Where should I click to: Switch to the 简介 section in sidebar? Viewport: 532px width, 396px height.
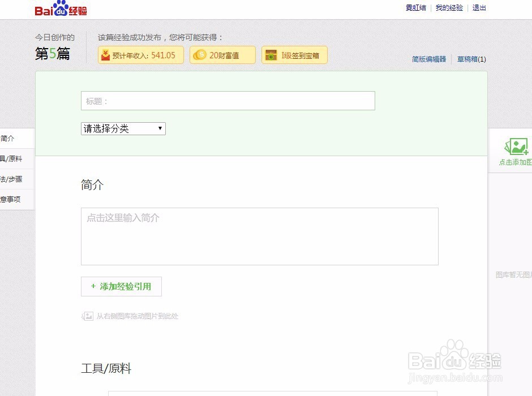point(8,138)
